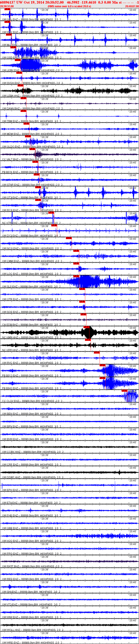Select the 'UW CCRK HHZ' station label
139x644 pixels.
pos(11,452)
